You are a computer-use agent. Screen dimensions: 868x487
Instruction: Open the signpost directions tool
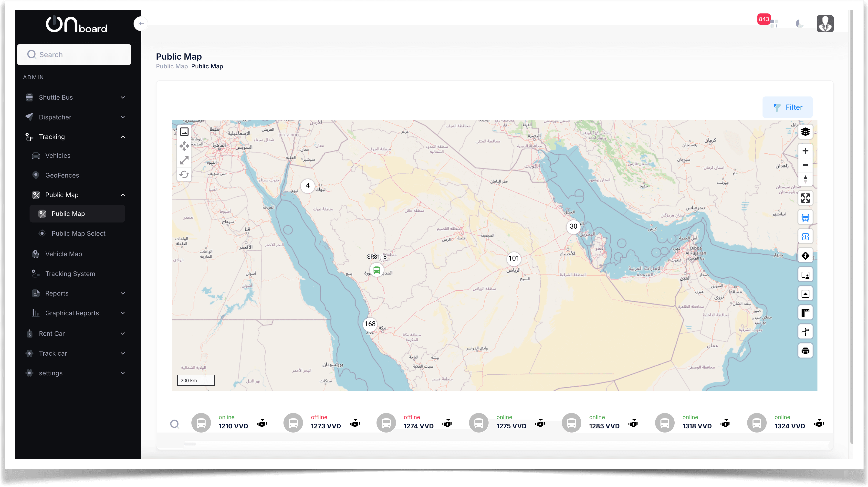tap(806, 332)
